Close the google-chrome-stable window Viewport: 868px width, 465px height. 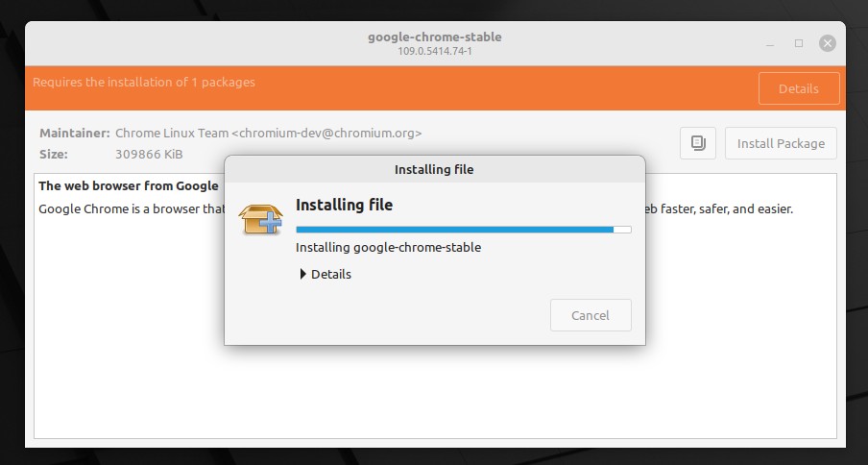coord(827,43)
